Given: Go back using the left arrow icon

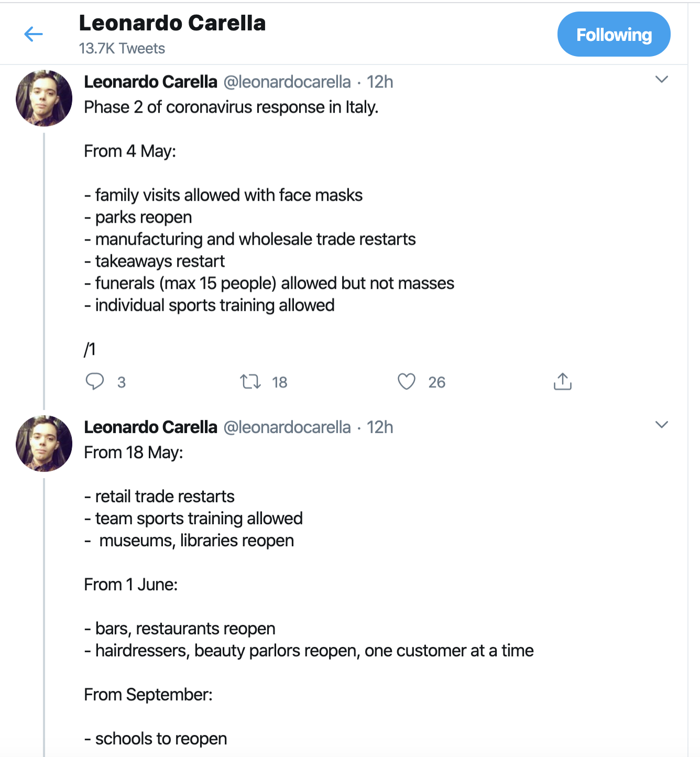Looking at the screenshot, I should [34, 35].
